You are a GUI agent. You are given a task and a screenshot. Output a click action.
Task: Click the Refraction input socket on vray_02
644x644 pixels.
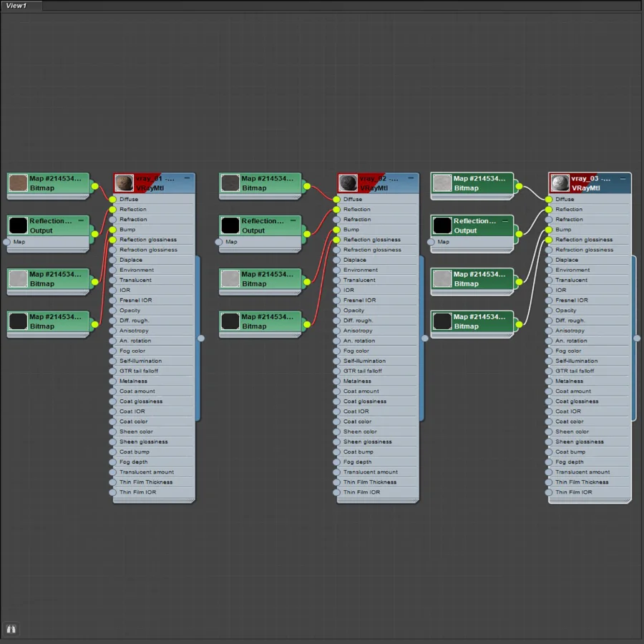tap(336, 220)
